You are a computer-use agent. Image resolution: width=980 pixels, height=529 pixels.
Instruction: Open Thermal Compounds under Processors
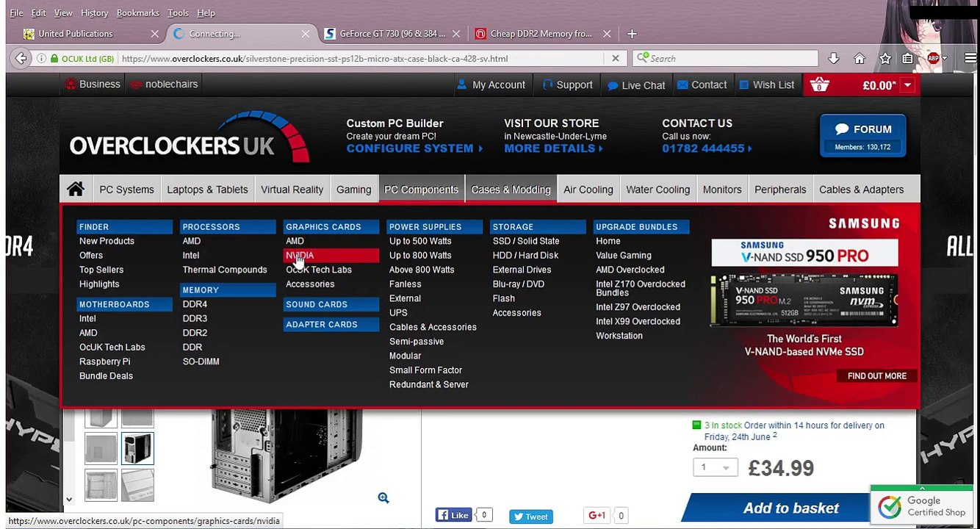225,270
